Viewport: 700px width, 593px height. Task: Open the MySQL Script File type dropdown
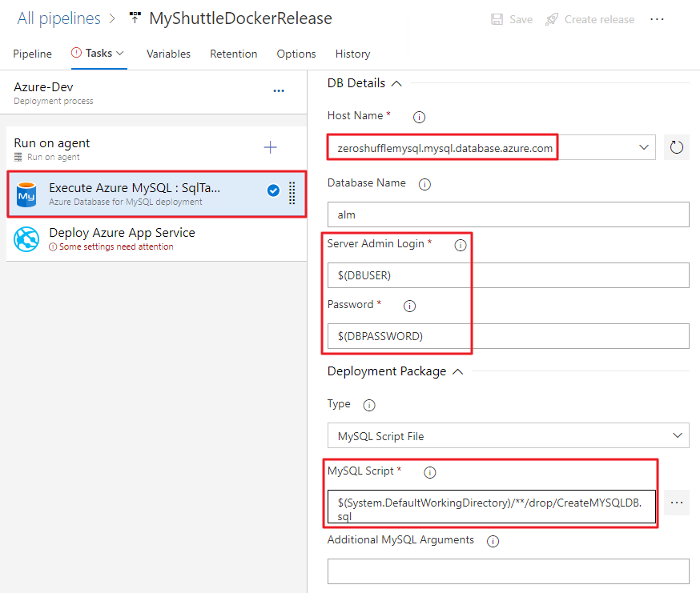coord(678,435)
